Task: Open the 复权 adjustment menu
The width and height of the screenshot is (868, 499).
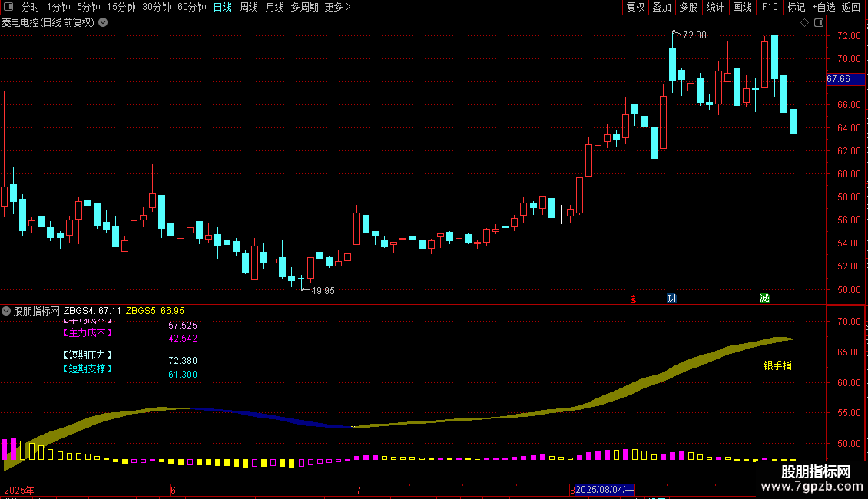Action: (x=635, y=7)
